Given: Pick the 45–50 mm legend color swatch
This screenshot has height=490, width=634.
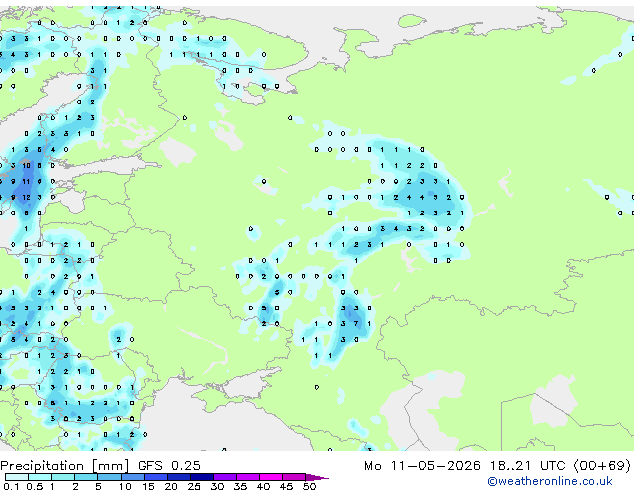Looking at the screenshot, I should [294, 477].
